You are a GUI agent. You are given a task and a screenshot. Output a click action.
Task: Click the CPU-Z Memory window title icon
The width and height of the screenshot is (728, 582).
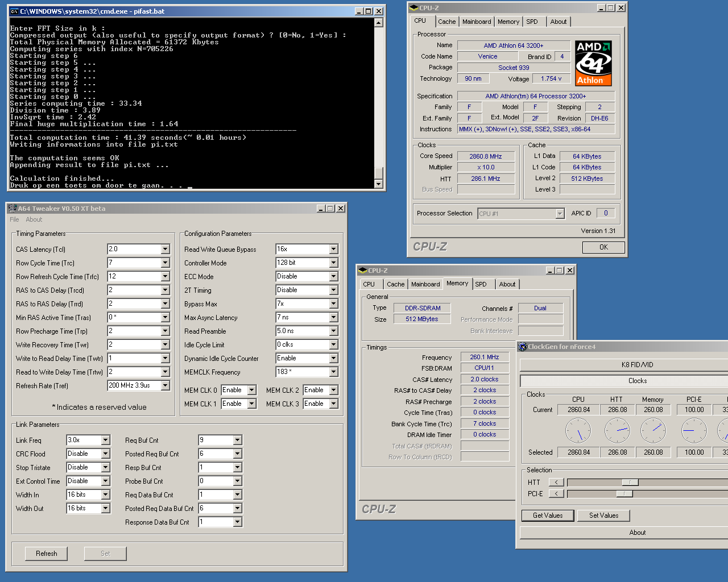click(362, 271)
